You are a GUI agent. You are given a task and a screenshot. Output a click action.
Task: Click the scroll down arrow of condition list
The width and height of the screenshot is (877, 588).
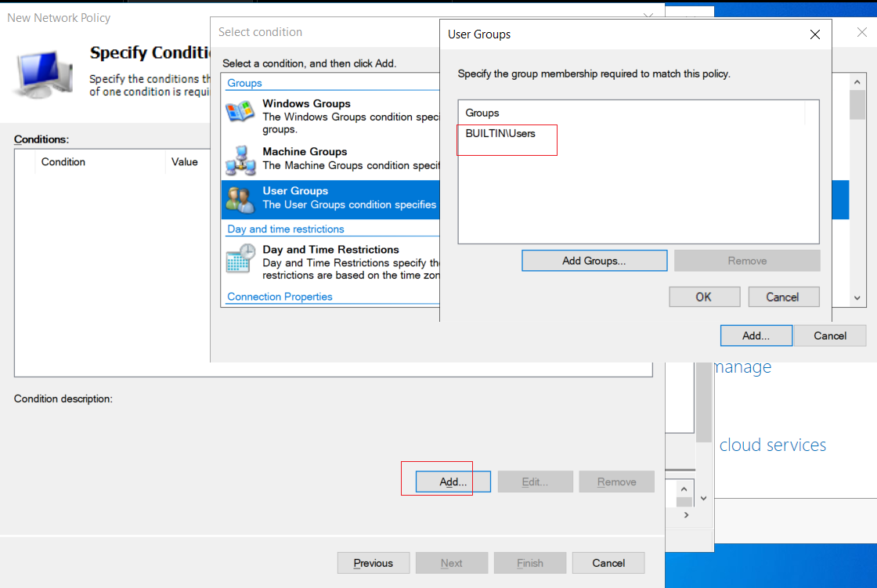tap(857, 298)
